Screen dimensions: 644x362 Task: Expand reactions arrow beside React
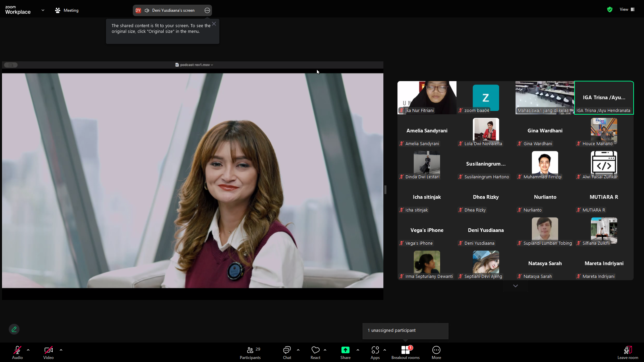[325, 350]
